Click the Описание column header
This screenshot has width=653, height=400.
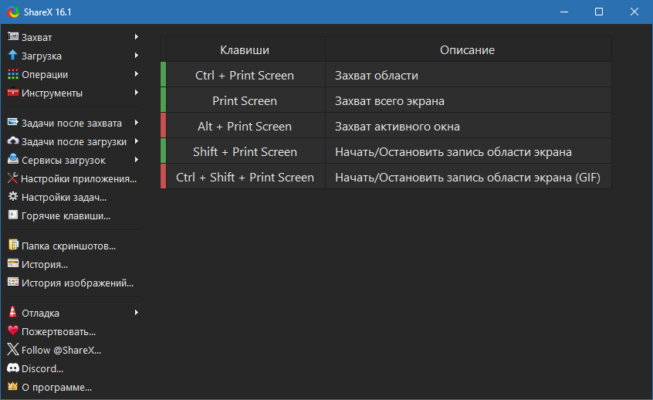click(468, 50)
